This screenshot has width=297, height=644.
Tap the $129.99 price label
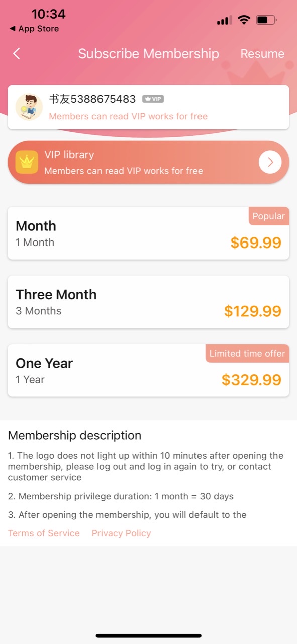point(253,311)
